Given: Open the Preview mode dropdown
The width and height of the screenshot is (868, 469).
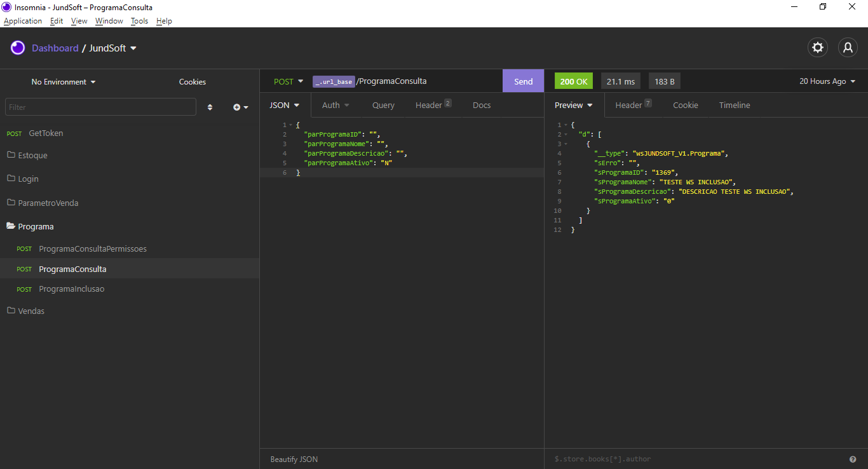Looking at the screenshot, I should (574, 105).
